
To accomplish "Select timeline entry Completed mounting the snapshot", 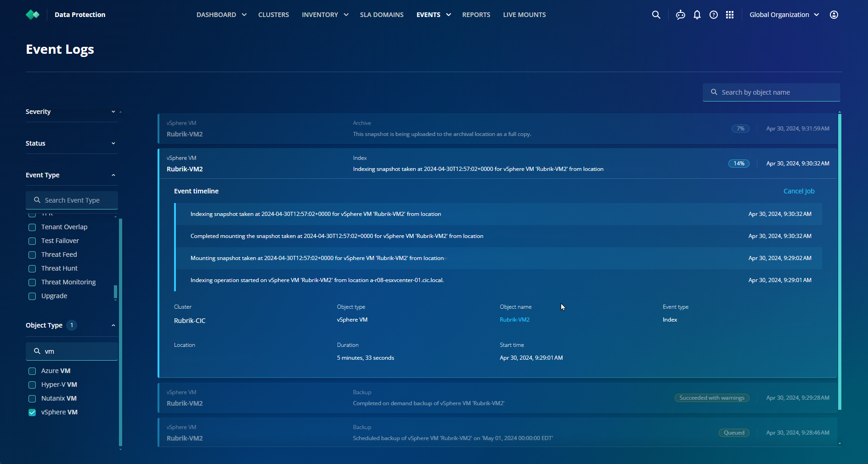I will point(499,236).
